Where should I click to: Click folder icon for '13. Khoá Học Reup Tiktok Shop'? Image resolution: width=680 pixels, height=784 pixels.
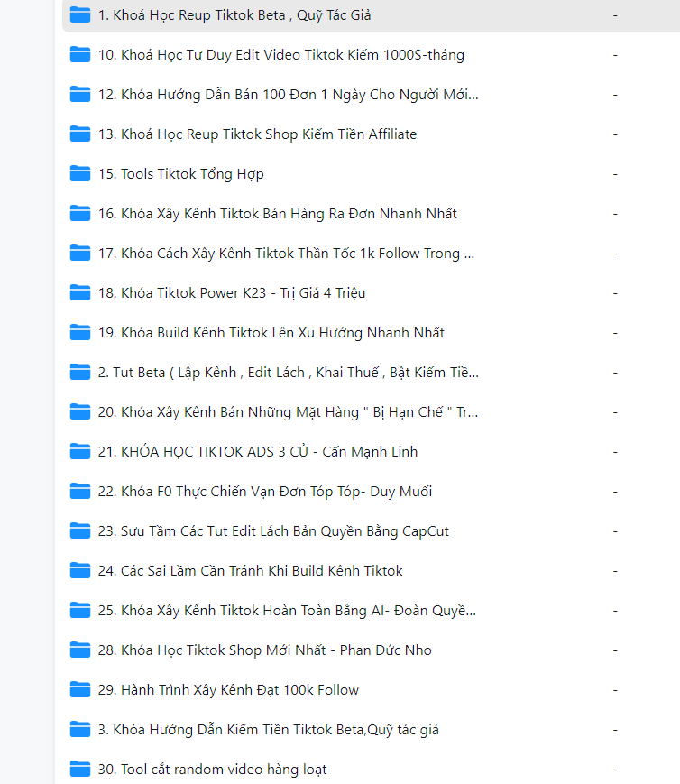click(80, 134)
